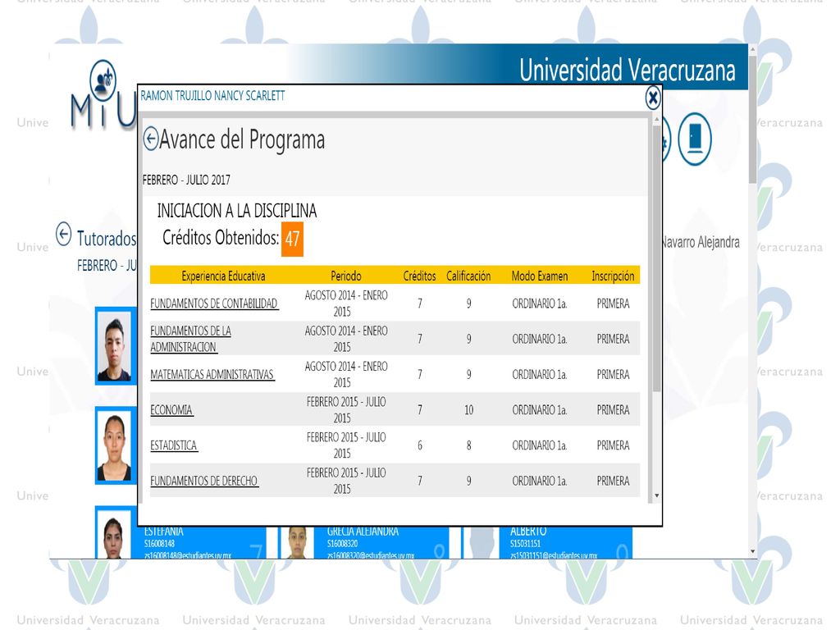Click the popup vertical scrollbar thumb

pos(656,259)
